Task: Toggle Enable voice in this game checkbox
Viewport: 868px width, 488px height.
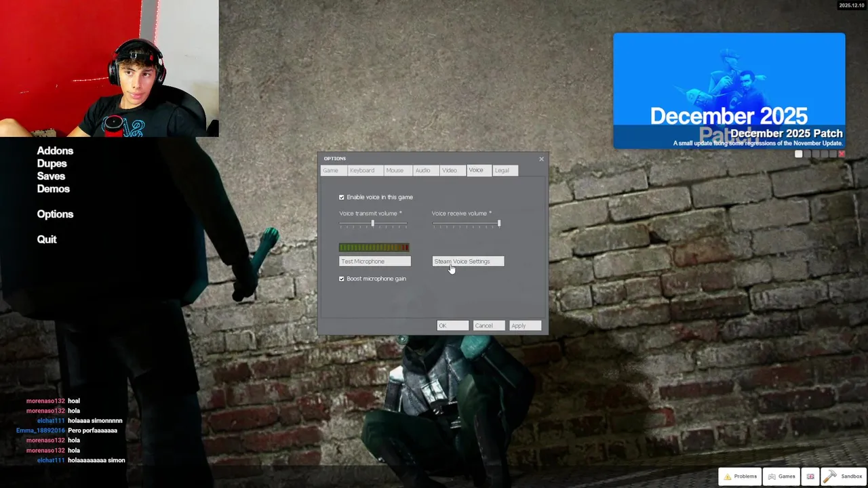Action: tap(342, 197)
